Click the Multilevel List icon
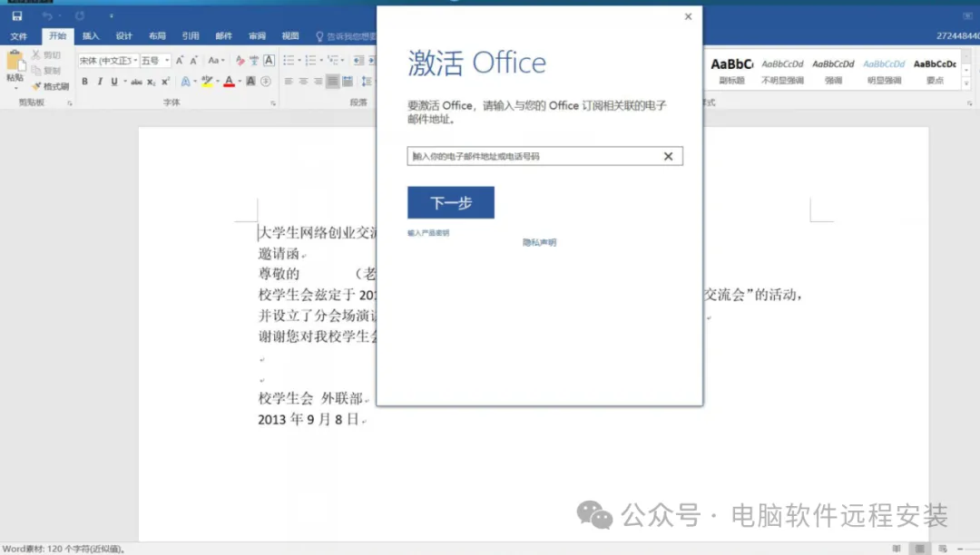 333,61
